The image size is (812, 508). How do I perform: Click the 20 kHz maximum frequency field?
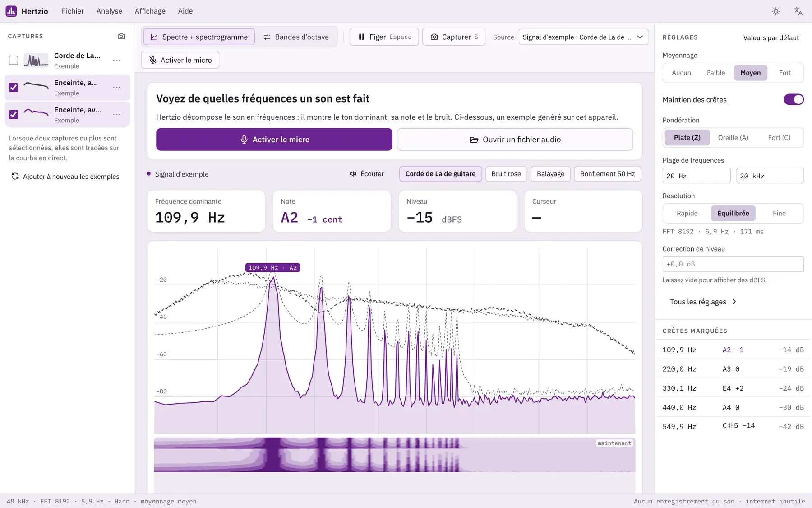pos(770,176)
